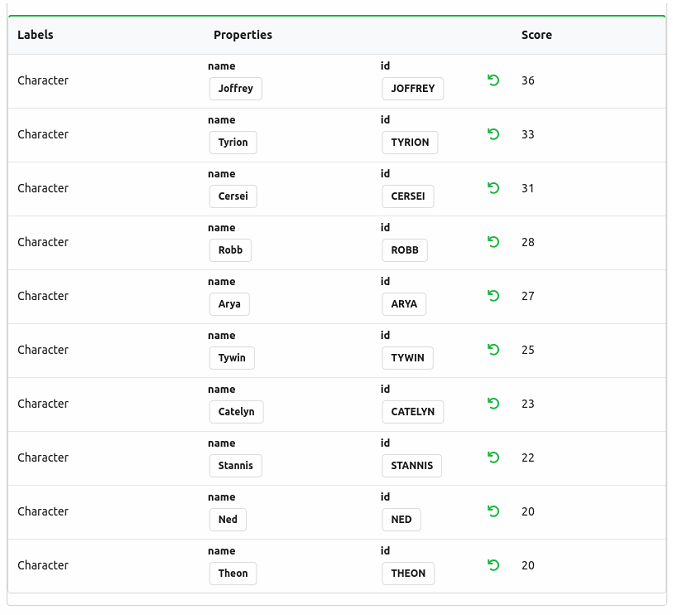Select the TYRION id chip
The image size is (673, 615).
(410, 142)
